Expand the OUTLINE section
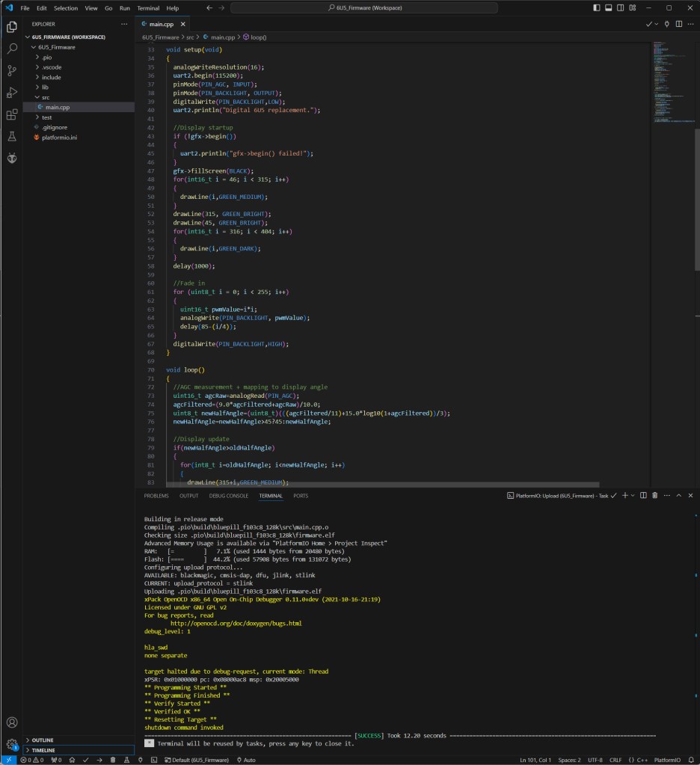 click(43, 740)
